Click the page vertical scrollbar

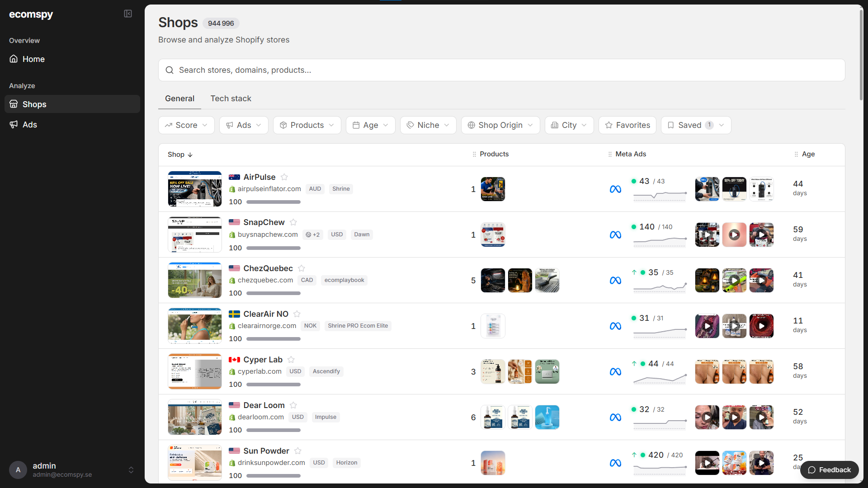861,54
